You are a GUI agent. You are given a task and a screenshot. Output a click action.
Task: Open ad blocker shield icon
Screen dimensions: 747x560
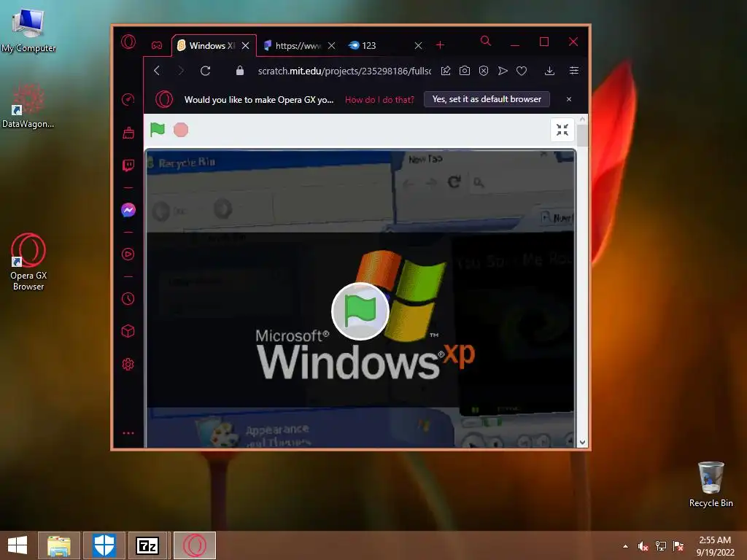[484, 71]
